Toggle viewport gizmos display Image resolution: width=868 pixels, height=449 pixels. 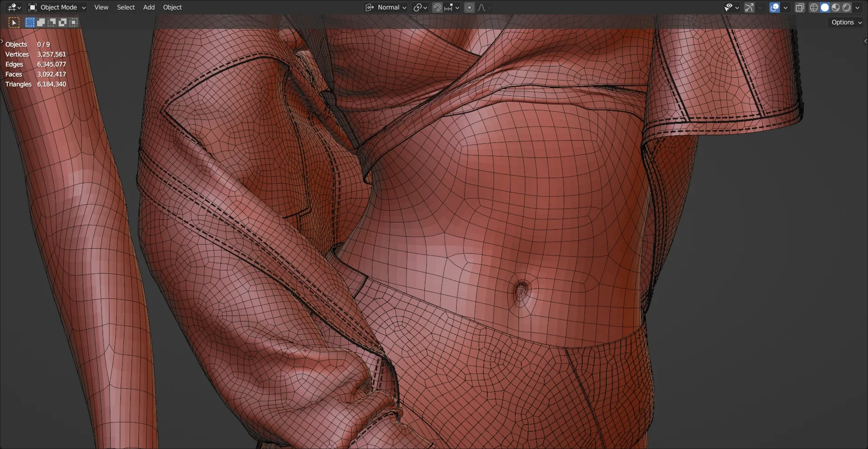click(x=749, y=7)
